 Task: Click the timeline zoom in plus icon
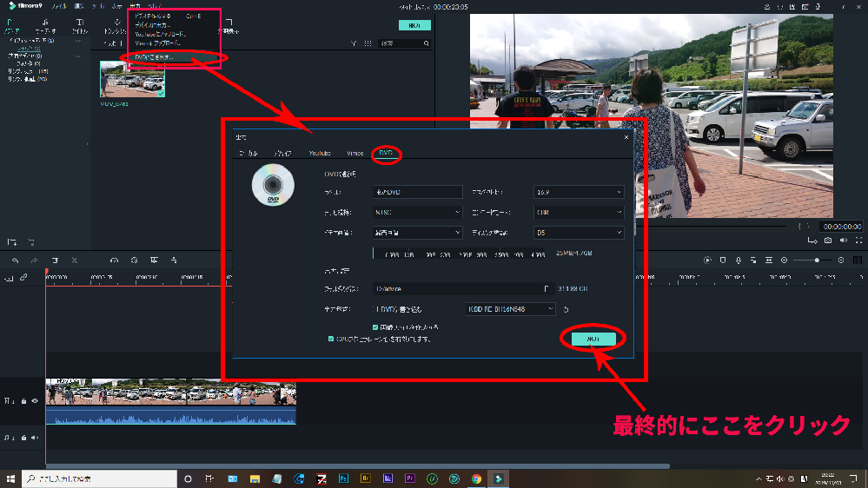coord(841,260)
